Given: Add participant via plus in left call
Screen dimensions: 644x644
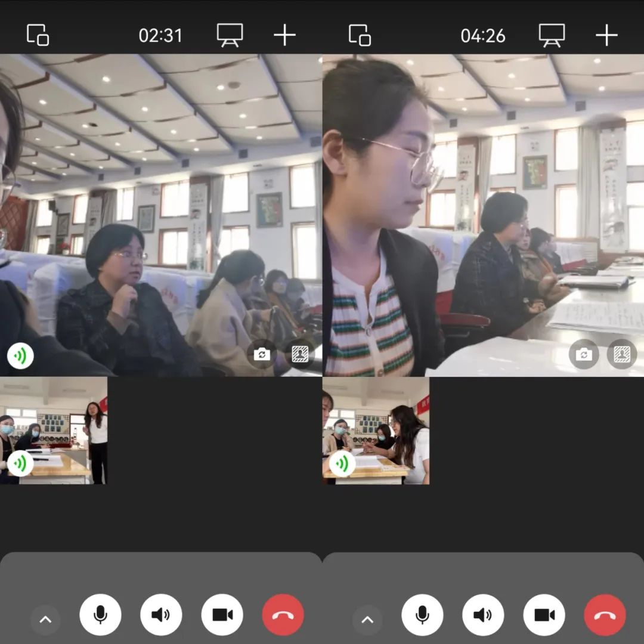Looking at the screenshot, I should [x=284, y=35].
